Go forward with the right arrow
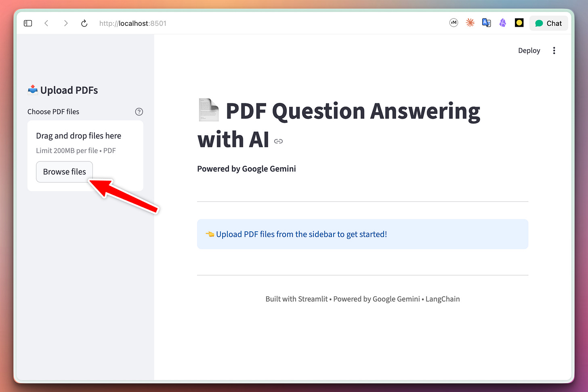The image size is (588, 392). coord(65,23)
